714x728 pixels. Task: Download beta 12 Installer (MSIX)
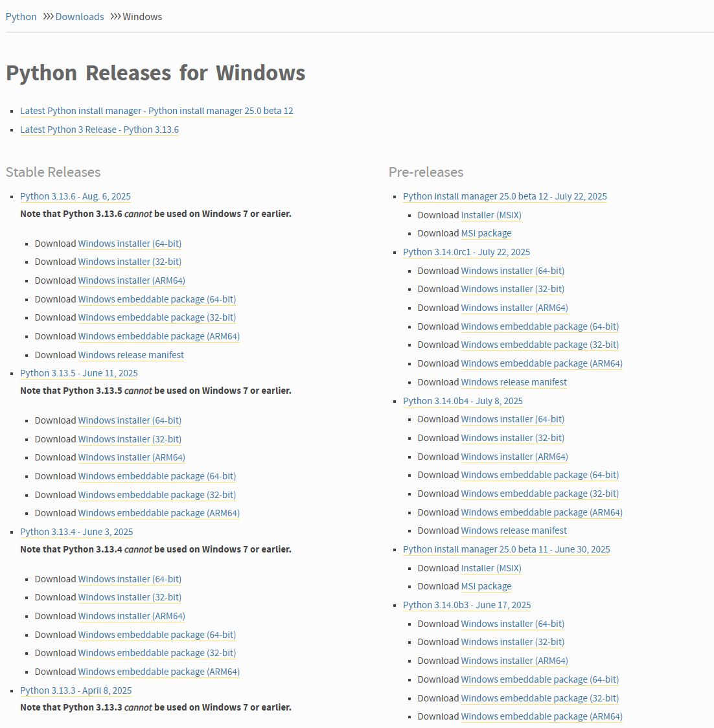pyautogui.click(x=491, y=216)
